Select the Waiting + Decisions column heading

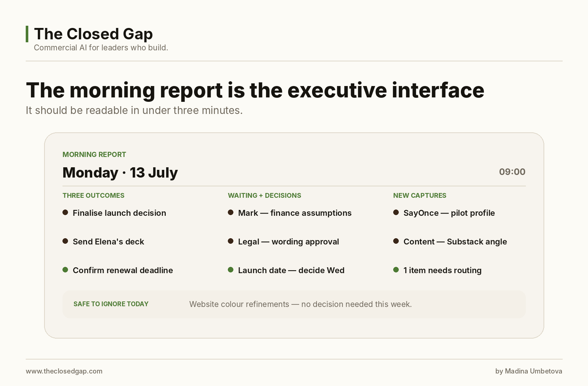(x=264, y=196)
